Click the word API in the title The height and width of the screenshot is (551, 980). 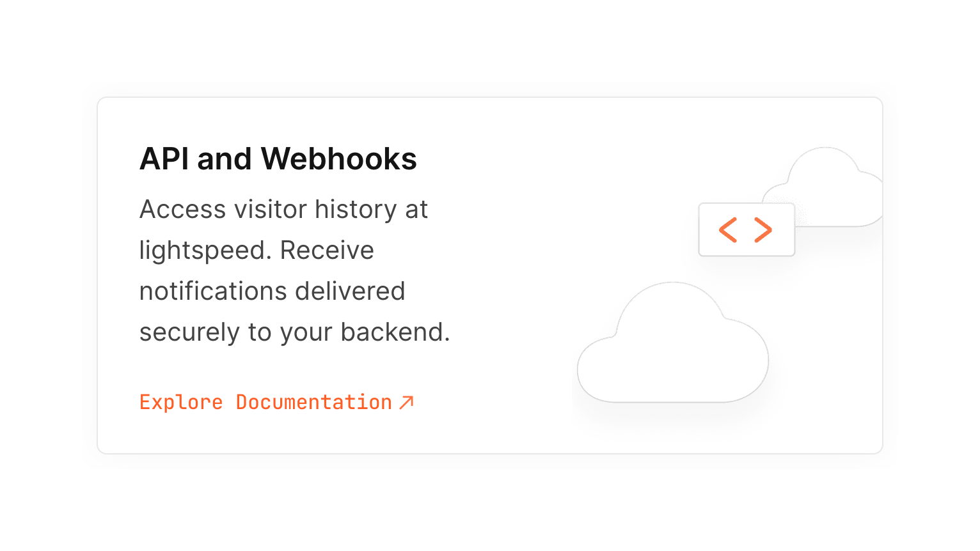tap(163, 159)
